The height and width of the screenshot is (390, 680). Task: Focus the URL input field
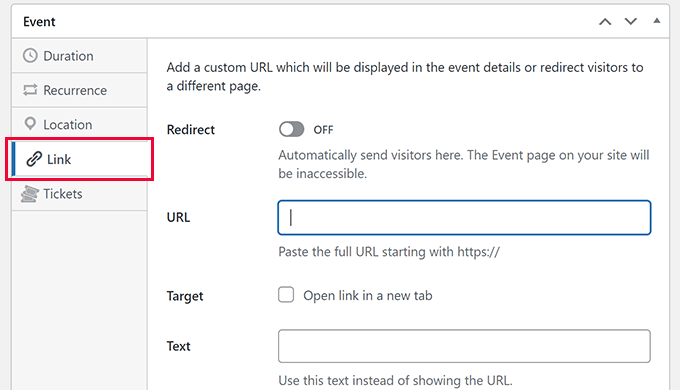(x=464, y=217)
